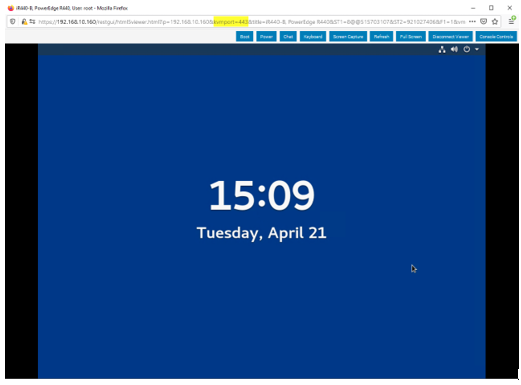Click the Tuesday, April 21 date text

click(x=262, y=233)
